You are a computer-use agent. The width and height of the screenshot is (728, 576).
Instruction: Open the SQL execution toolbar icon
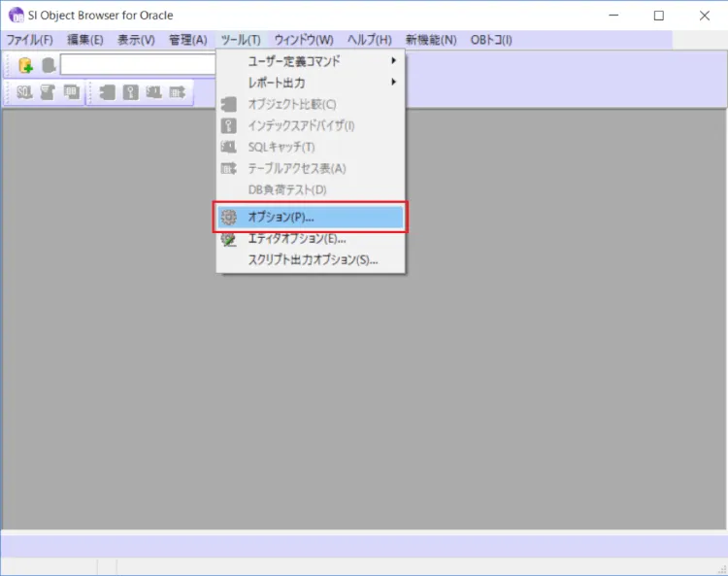click(24, 92)
